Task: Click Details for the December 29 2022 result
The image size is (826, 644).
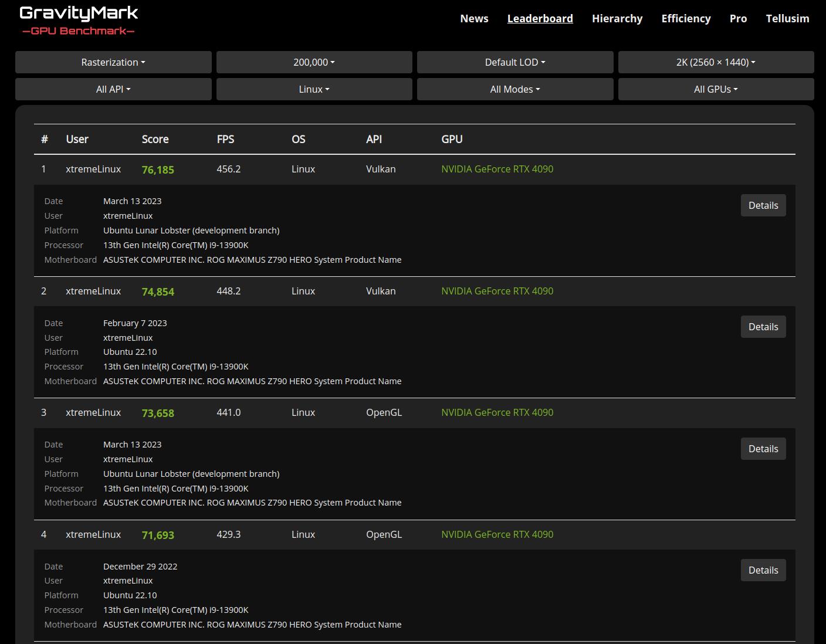Action: [x=763, y=570]
